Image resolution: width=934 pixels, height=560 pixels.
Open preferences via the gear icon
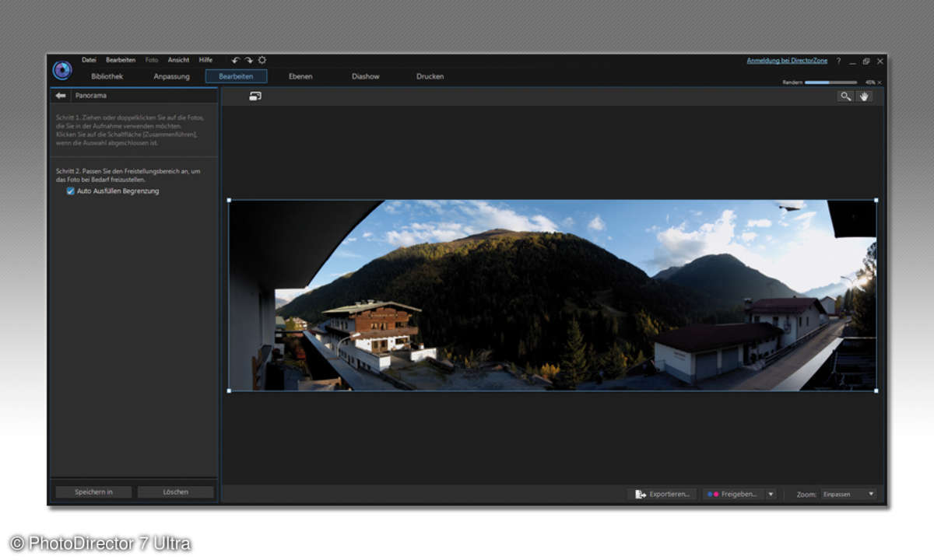pos(262,60)
